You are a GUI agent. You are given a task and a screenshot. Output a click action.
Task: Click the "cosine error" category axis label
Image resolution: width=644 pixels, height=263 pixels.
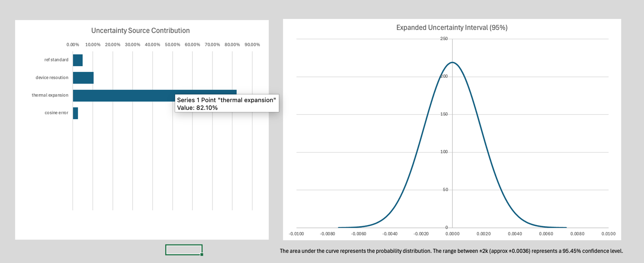[56, 113]
